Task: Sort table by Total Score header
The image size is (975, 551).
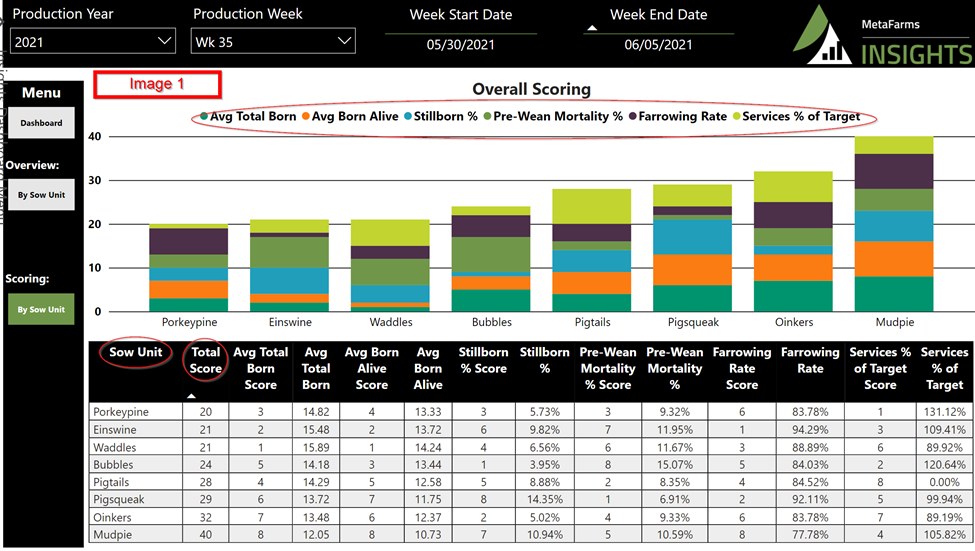Action: (x=205, y=360)
